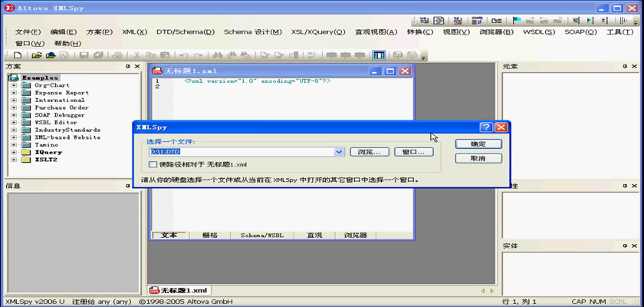Click the Open file folder icon
This screenshot has width=644, height=307.
[37, 55]
